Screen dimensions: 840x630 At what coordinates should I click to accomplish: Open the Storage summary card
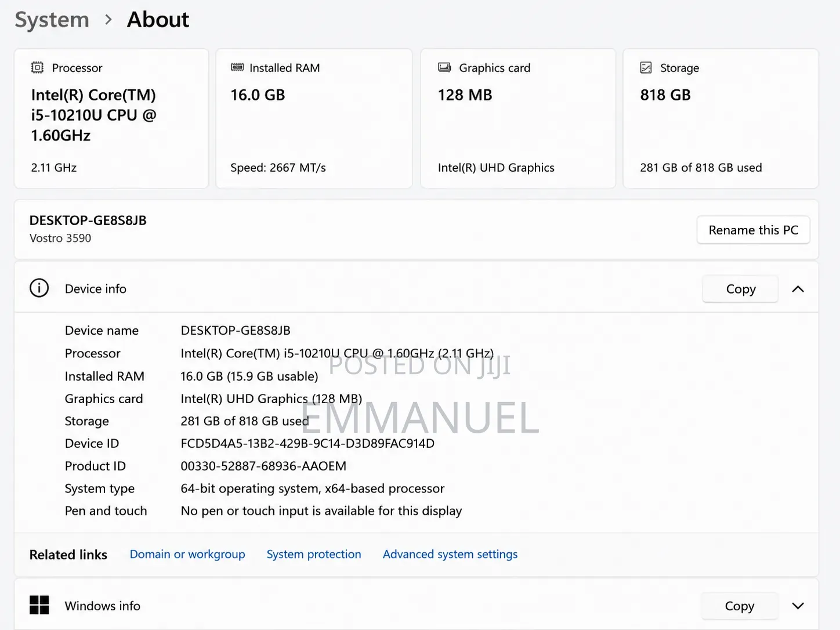[x=720, y=118]
